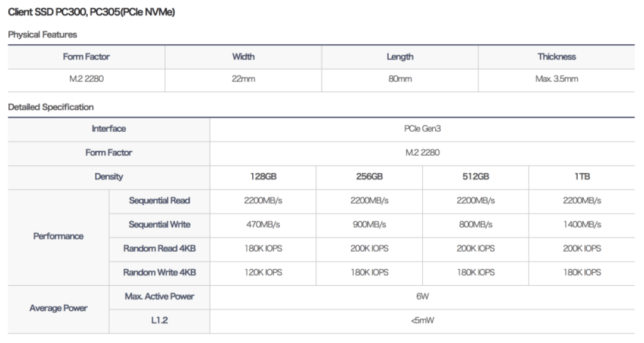
Task: Click the Thickness column header
Action: pyautogui.click(x=556, y=57)
